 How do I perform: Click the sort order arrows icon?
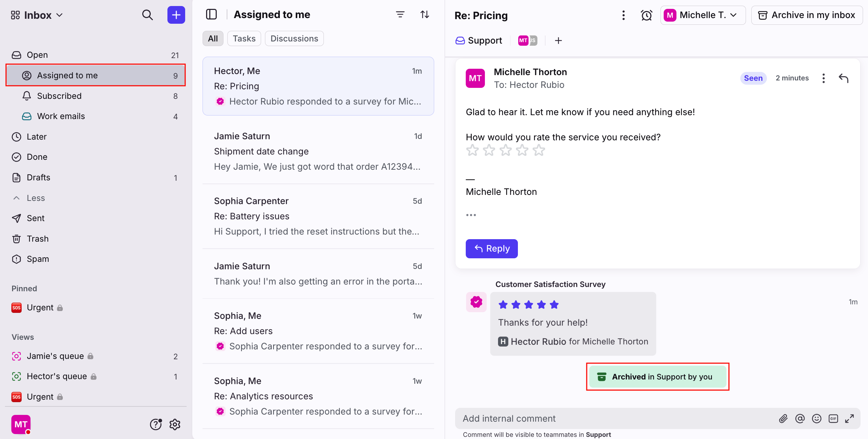pos(425,15)
